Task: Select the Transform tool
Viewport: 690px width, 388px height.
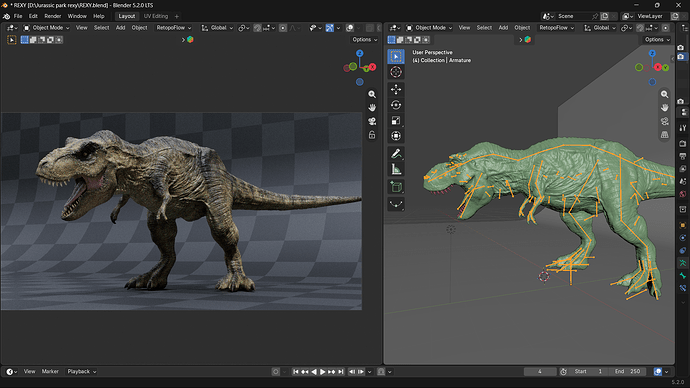Action: click(396, 136)
